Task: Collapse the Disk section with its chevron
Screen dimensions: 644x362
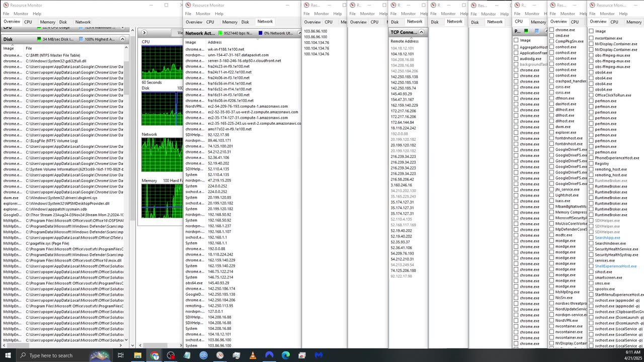Action: [122, 39]
